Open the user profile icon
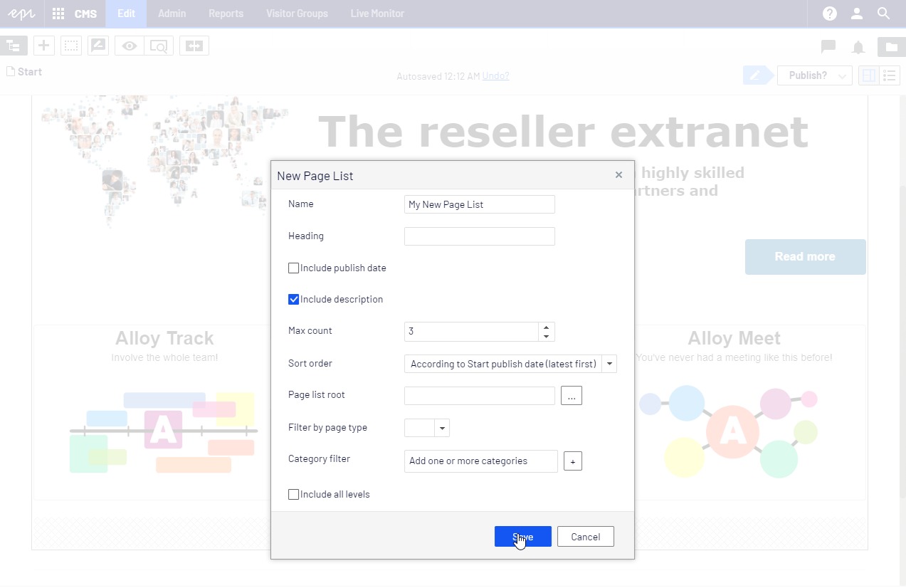This screenshot has width=906, height=588. (857, 14)
